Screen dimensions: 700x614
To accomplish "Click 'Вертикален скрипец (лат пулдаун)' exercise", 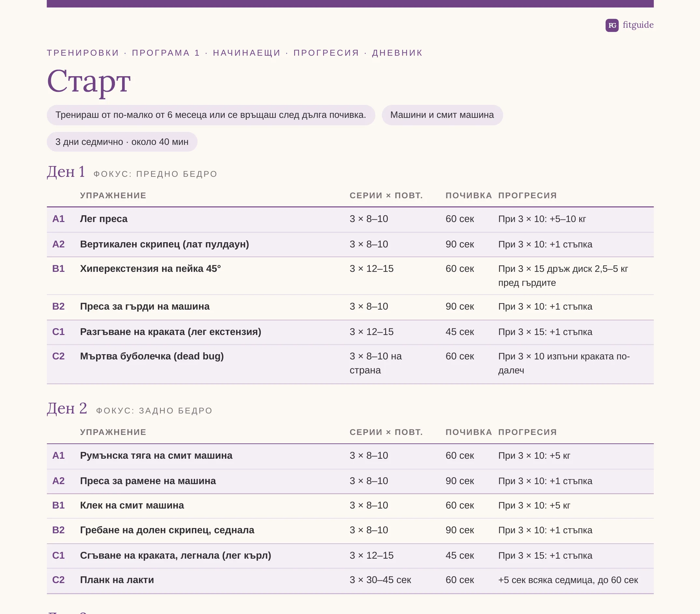I will [164, 244].
